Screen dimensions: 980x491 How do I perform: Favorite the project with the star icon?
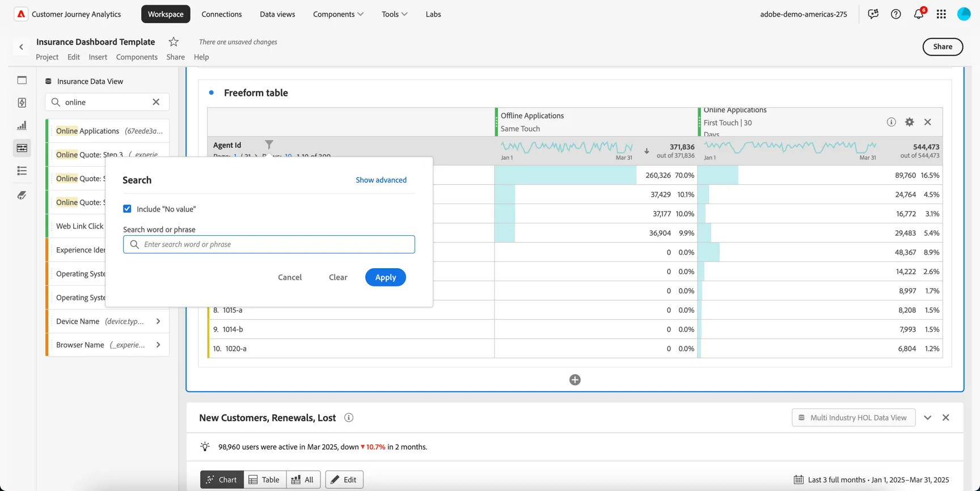174,42
